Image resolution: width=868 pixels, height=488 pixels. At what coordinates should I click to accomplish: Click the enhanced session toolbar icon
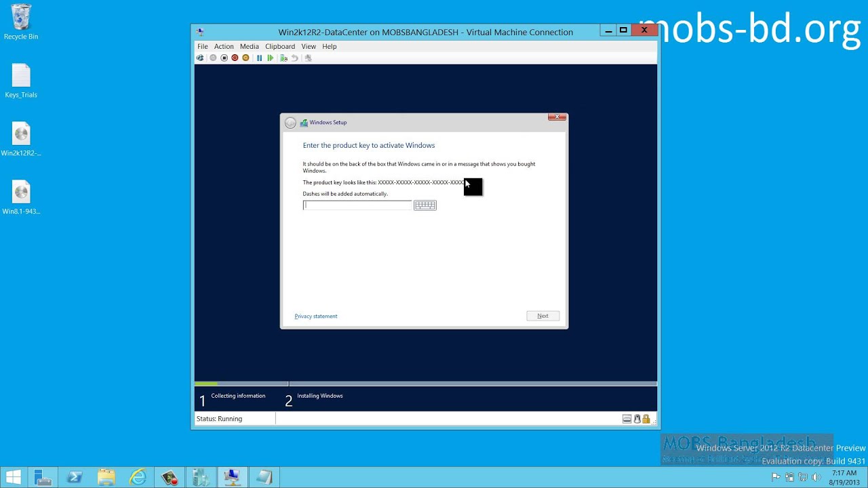[308, 58]
